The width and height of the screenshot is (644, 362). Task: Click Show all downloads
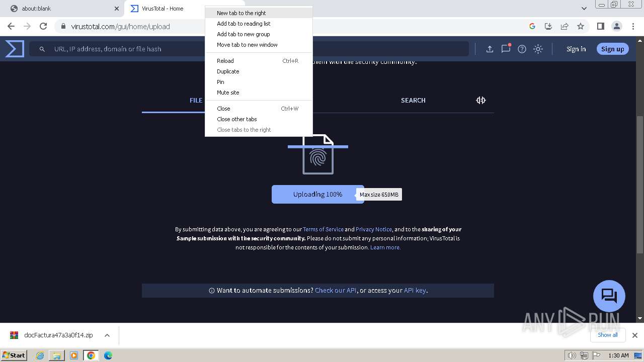point(607,335)
